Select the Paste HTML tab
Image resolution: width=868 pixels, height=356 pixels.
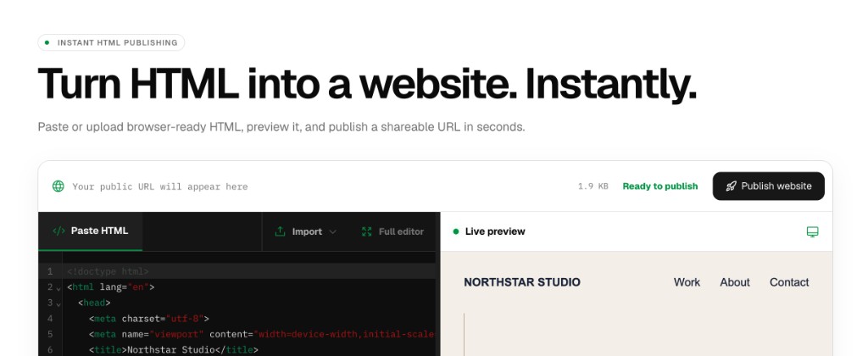point(90,231)
